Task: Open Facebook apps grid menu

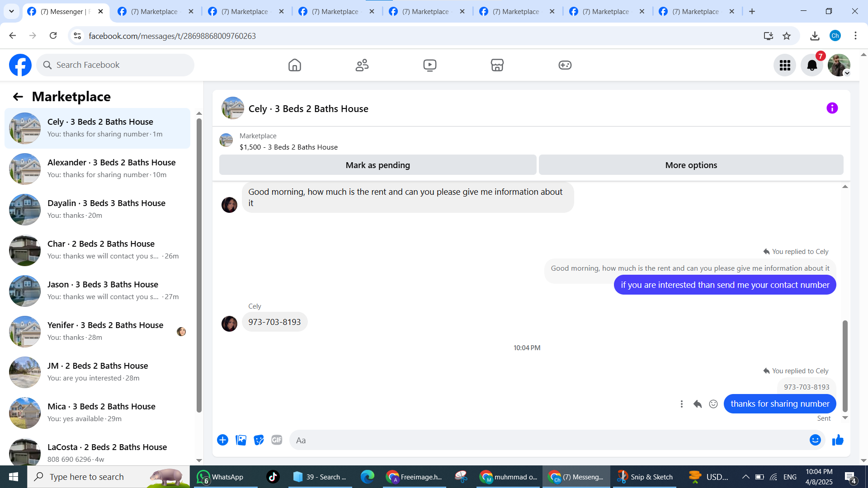Action: pos(785,66)
